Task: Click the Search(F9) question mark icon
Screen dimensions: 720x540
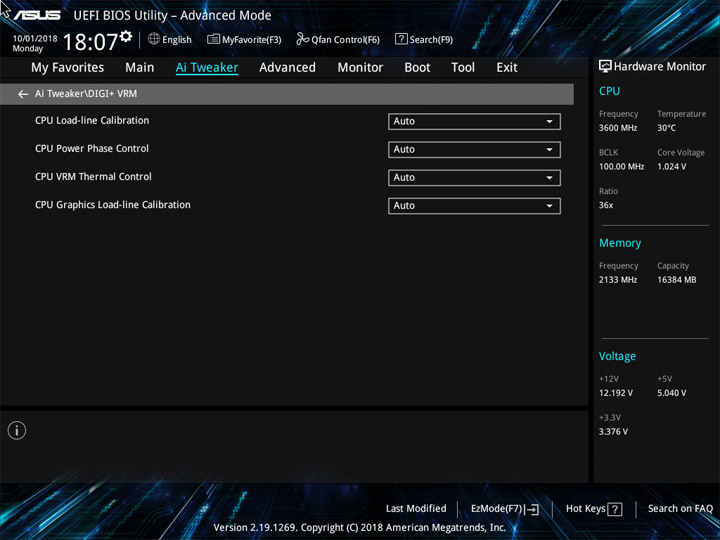Action: click(401, 39)
